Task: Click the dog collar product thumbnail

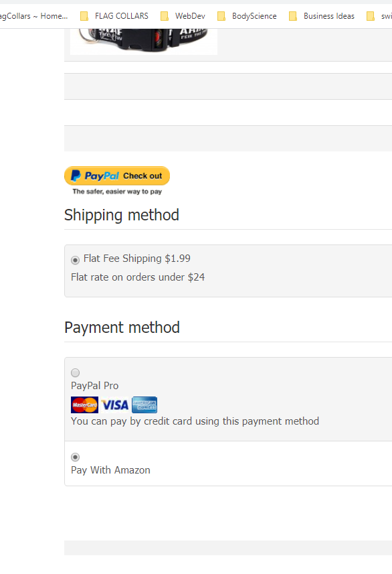Action: click(x=144, y=42)
